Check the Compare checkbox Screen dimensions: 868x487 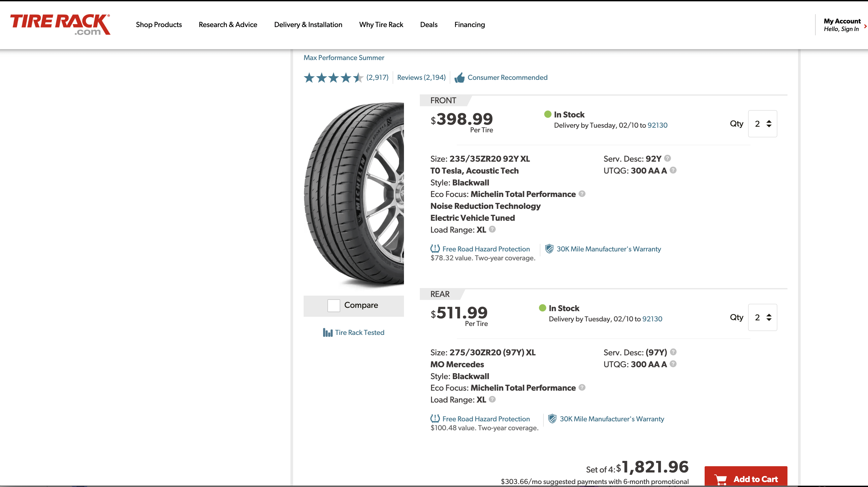click(334, 306)
